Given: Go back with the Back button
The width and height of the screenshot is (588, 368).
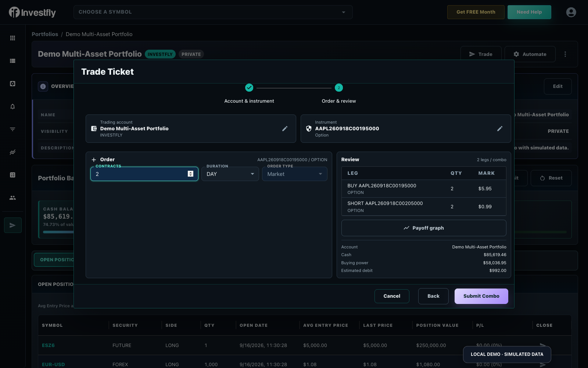Looking at the screenshot, I should point(433,296).
